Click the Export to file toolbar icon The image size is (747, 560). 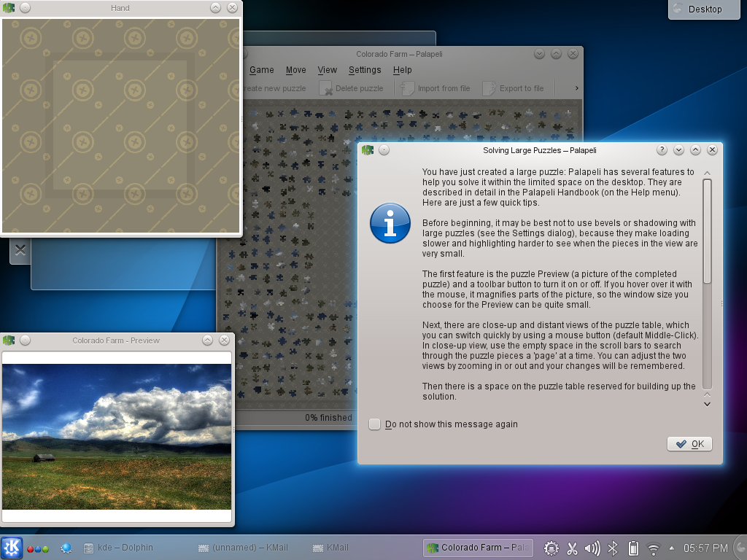tap(489, 88)
